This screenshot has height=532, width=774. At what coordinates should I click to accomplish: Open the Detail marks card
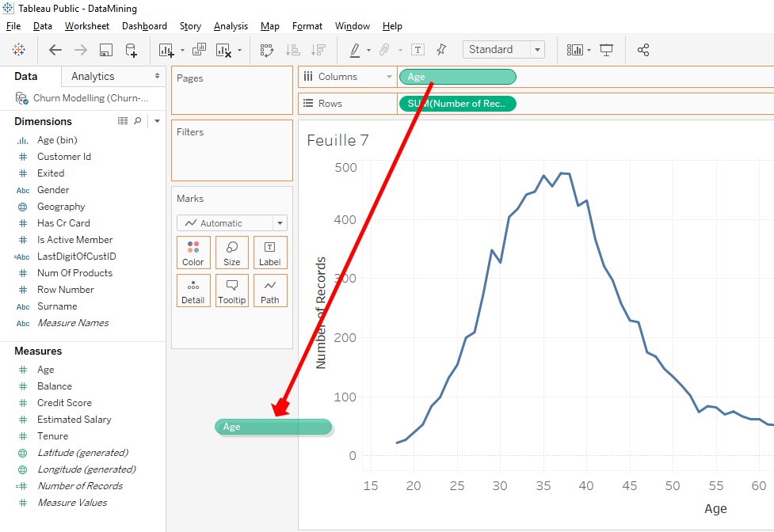coord(193,291)
